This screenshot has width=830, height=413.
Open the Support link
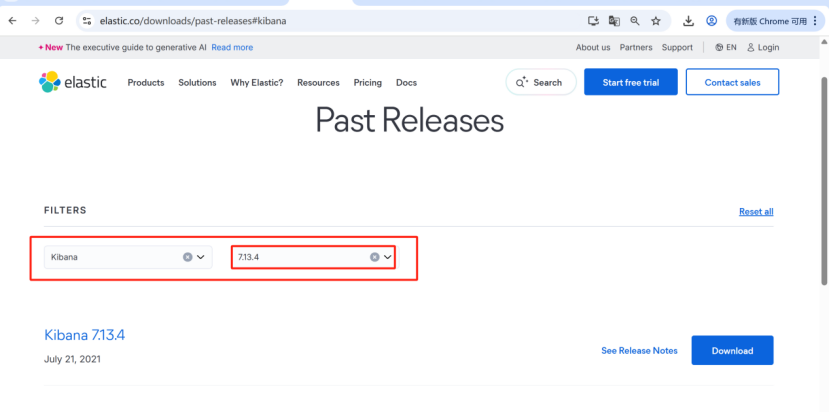[677, 47]
